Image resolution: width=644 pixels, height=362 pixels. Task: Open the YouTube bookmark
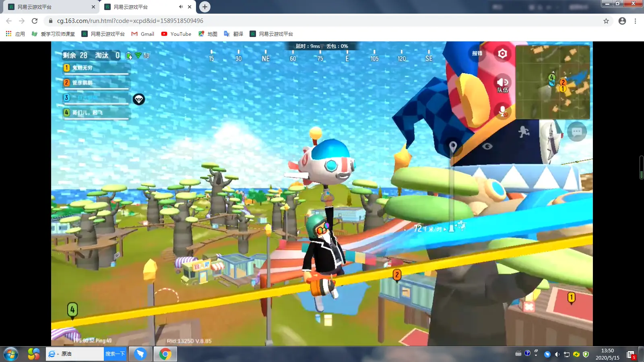point(176,34)
